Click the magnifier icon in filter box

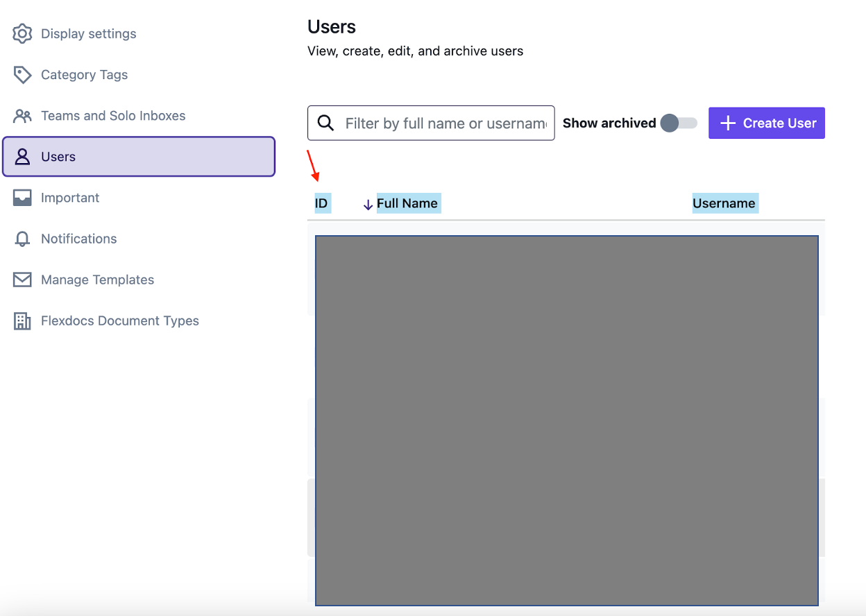pos(325,123)
